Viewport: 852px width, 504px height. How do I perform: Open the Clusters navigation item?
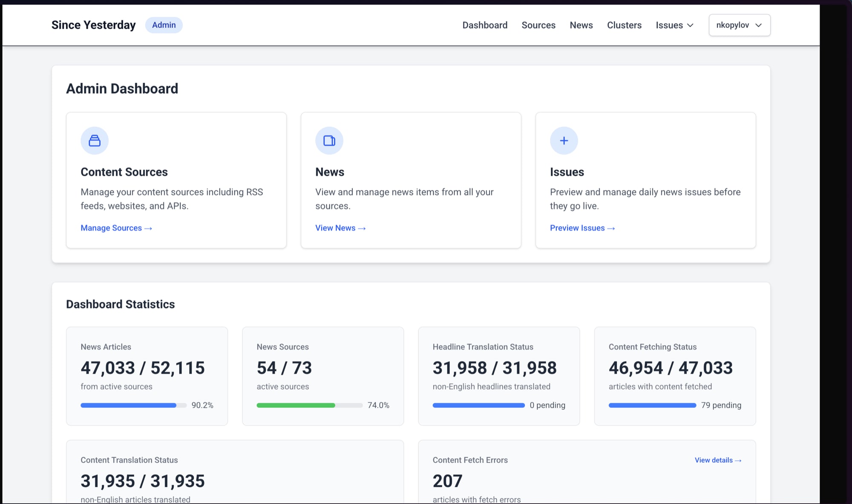pos(624,25)
